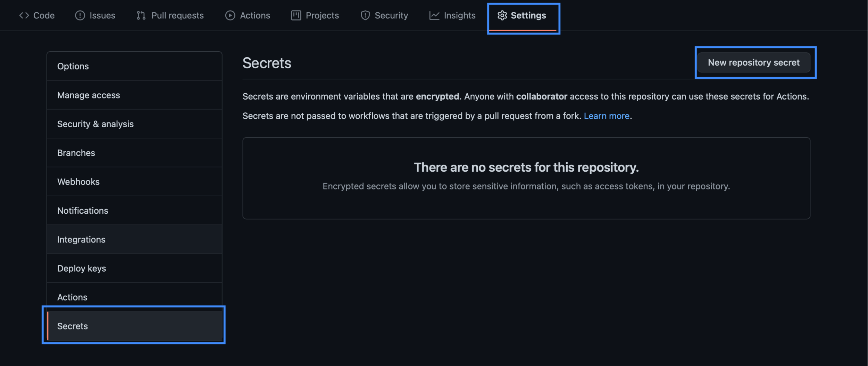Click the Insights graph icon
This screenshot has height=366, width=868.
tap(434, 16)
